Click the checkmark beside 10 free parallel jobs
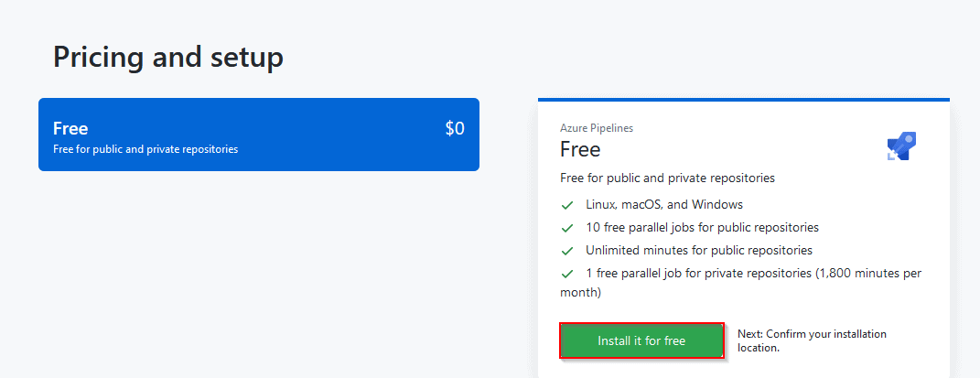 pos(567,228)
